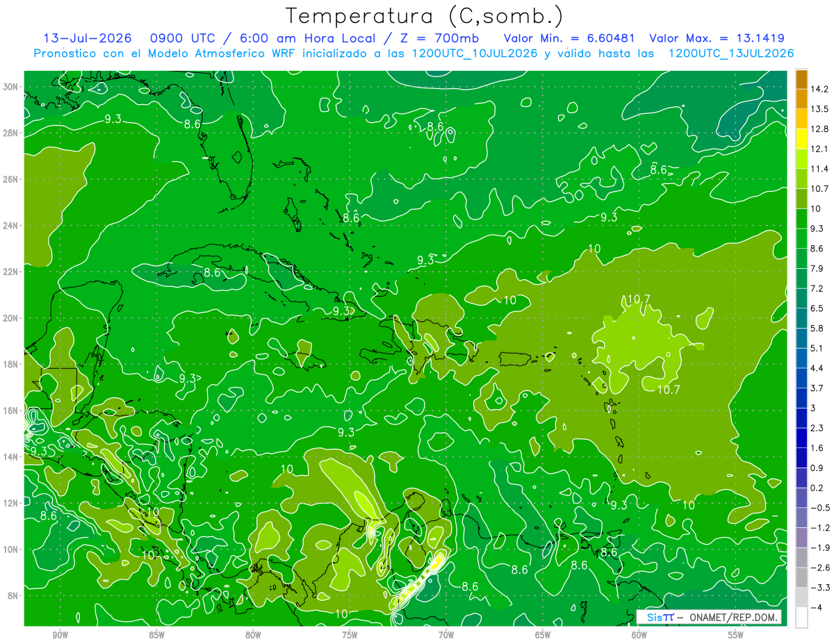Click the '75W' longitude axis label

350,635
